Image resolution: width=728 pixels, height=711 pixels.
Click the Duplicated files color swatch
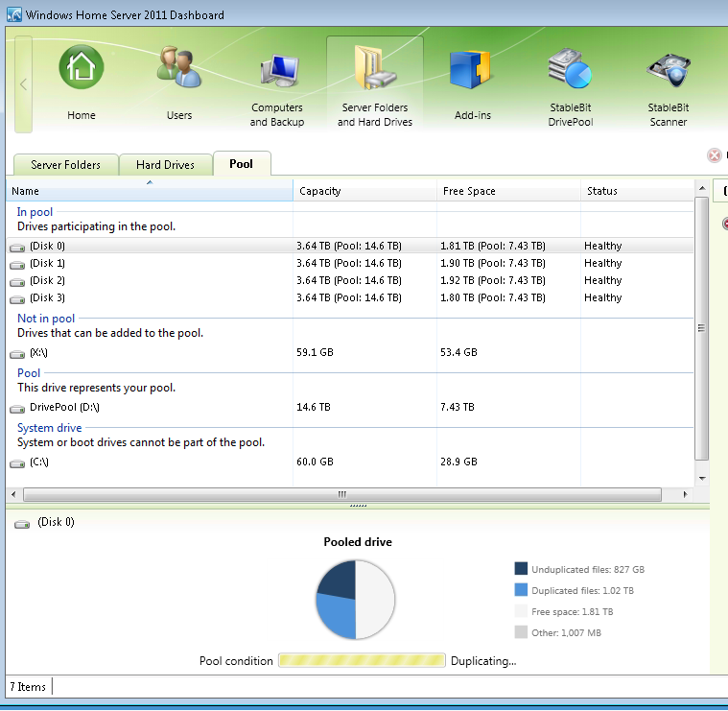pos(521,590)
